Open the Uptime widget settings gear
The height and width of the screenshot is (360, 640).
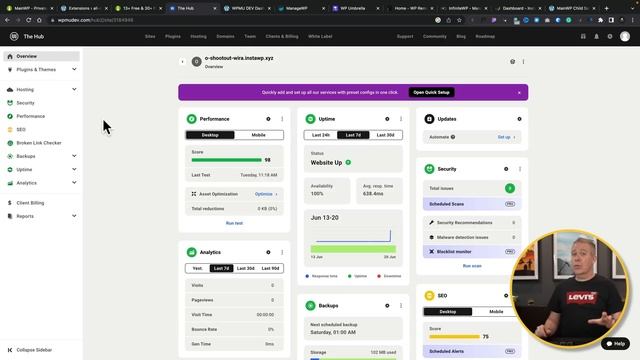[x=387, y=119]
